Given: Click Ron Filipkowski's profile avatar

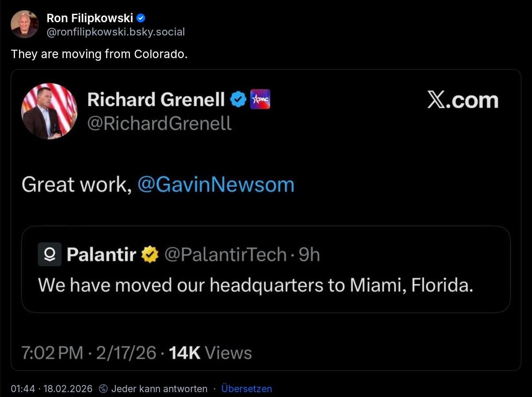Looking at the screenshot, I should point(24,24).
